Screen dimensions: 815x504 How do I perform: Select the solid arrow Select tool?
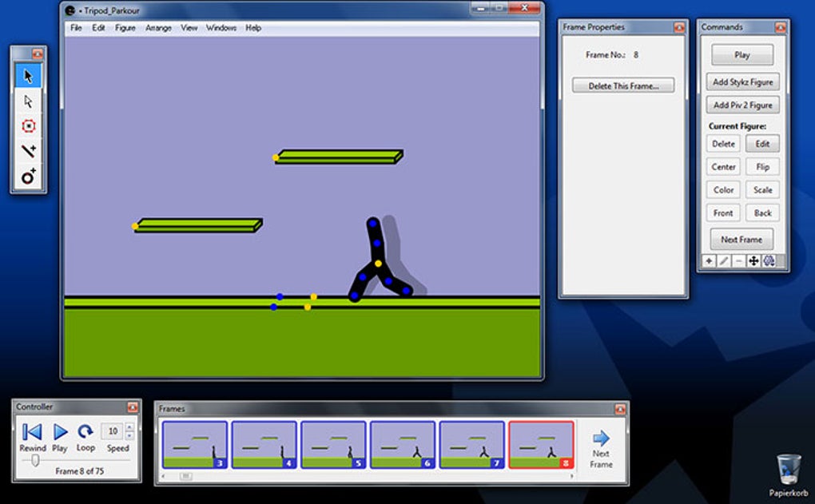(28, 76)
